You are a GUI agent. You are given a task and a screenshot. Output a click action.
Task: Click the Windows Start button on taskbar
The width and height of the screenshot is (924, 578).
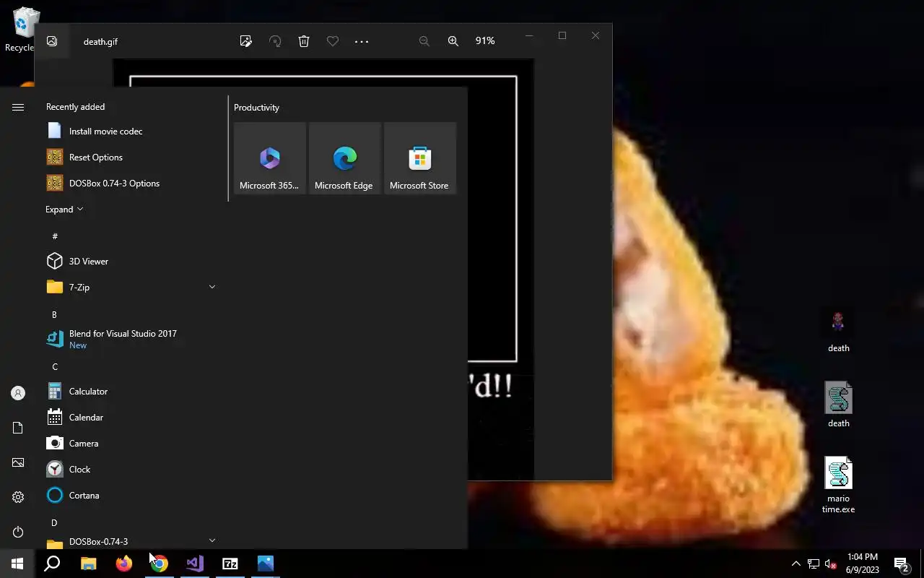[17, 564]
